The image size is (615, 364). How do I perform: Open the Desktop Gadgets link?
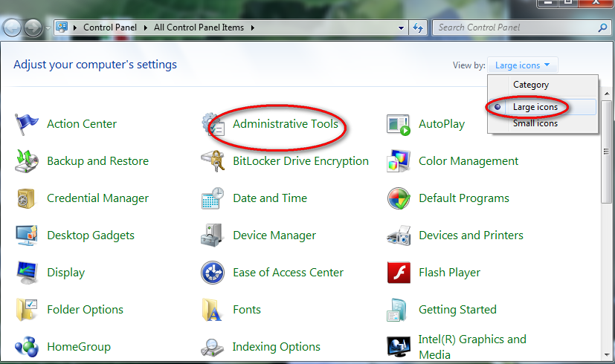(91, 235)
